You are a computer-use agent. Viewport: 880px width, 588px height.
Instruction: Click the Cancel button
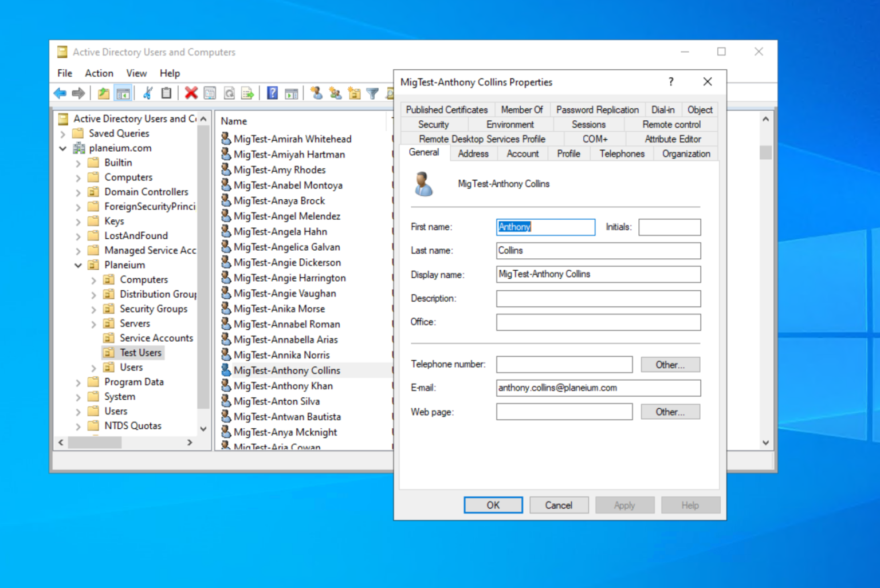(559, 505)
